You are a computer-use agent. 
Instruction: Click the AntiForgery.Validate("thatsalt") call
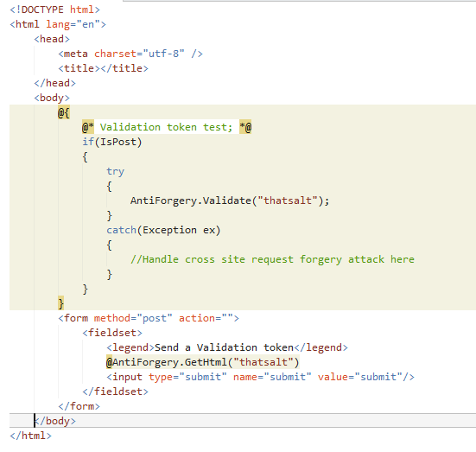[230, 201]
